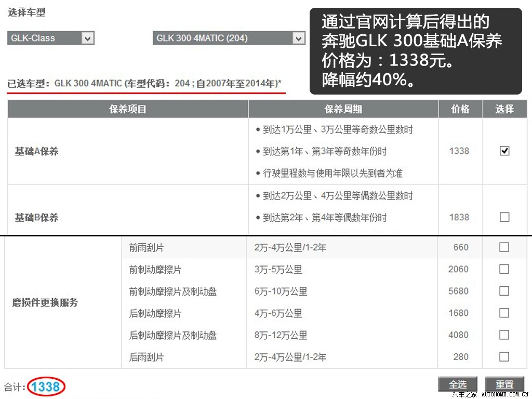The height and width of the screenshot is (399, 532).
Task: Click the 保养项目 column header
Action: (128, 109)
